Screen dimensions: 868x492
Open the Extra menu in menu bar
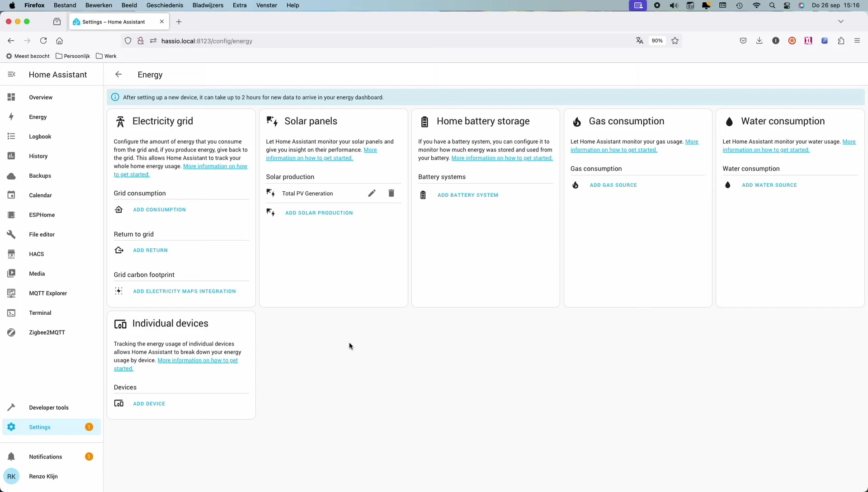240,5
